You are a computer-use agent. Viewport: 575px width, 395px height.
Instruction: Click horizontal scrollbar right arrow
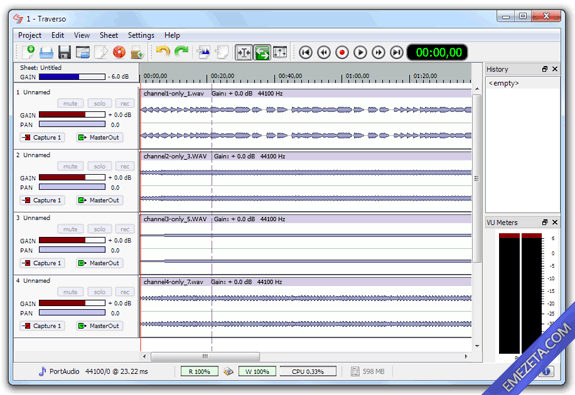(466, 356)
